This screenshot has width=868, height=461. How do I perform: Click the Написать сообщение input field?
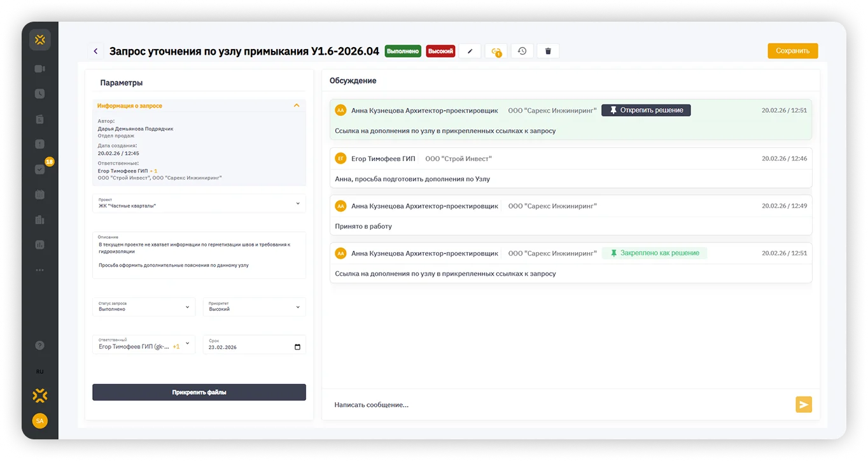click(560, 404)
